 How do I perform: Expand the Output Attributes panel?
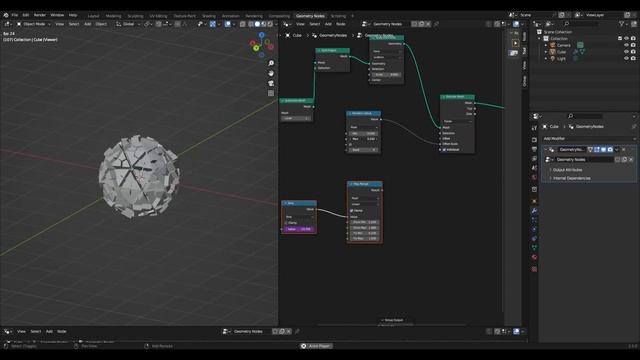click(567, 170)
